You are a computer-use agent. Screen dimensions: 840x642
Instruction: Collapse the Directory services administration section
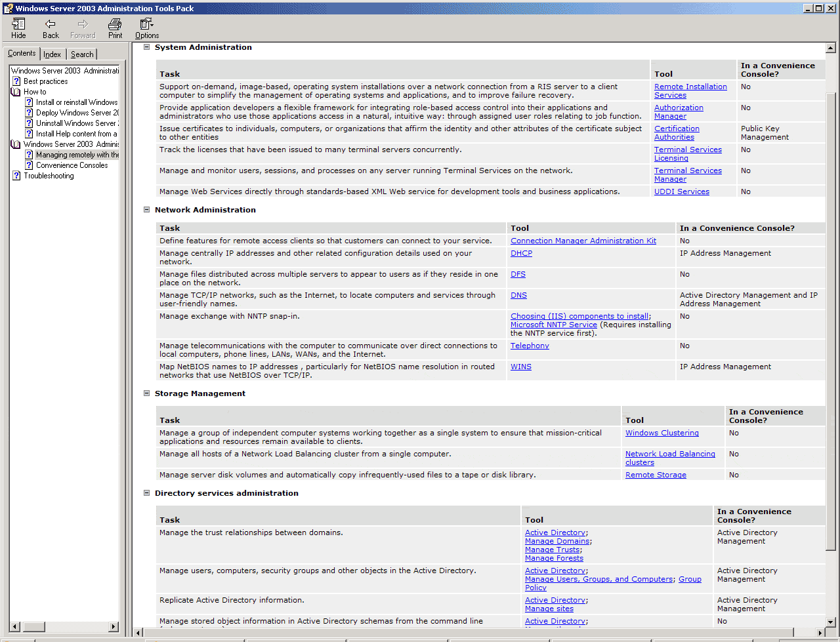[147, 493]
